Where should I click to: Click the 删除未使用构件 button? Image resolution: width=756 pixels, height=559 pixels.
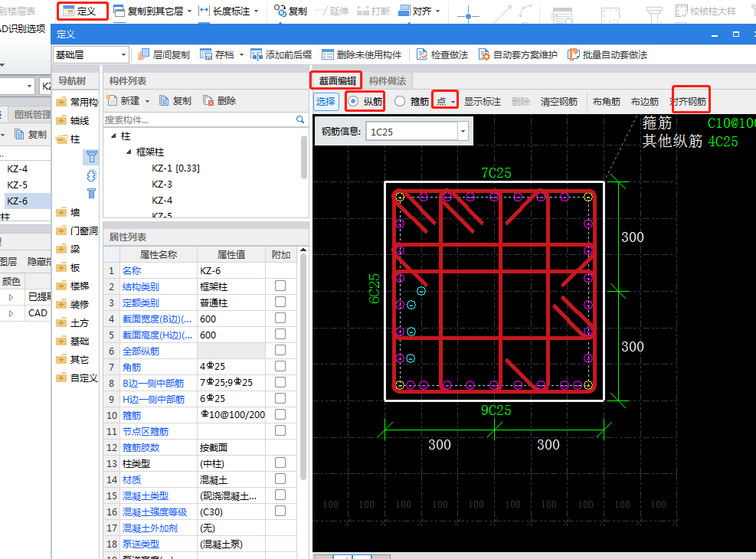[362, 55]
